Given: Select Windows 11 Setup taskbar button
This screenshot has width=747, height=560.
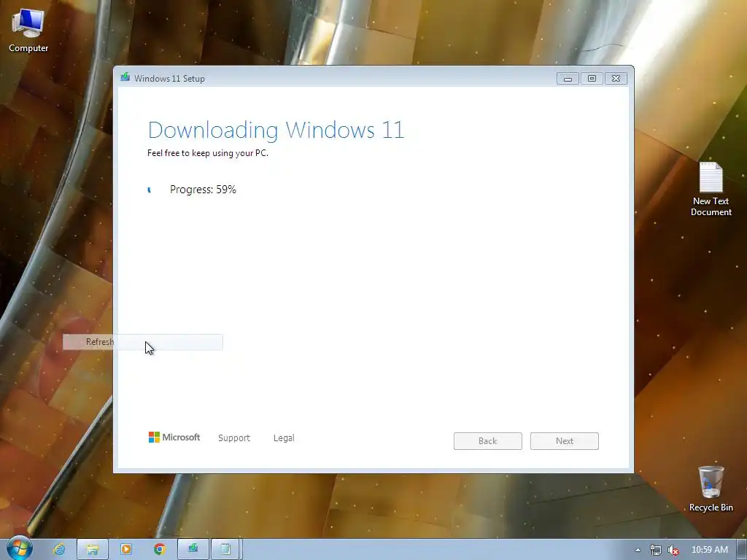Looking at the screenshot, I should coord(193,549).
